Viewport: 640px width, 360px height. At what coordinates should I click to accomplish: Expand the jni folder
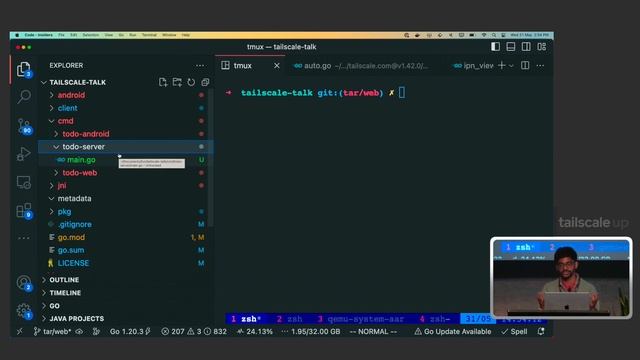pyautogui.click(x=51, y=186)
